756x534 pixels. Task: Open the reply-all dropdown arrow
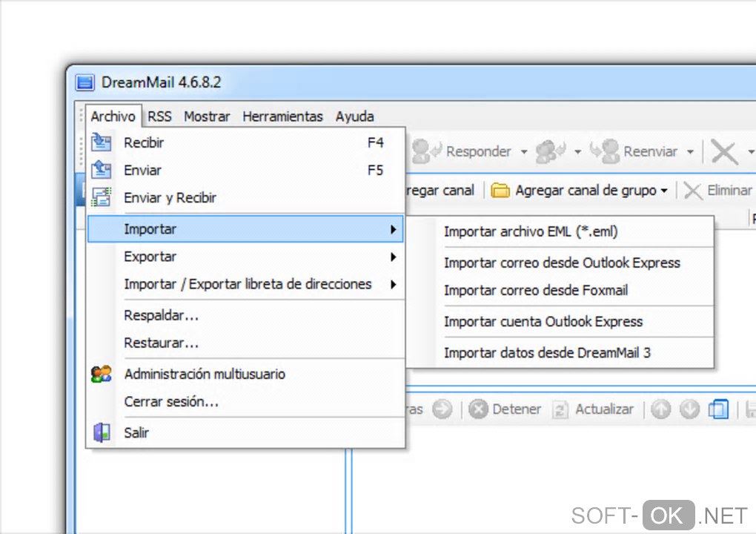[577, 152]
